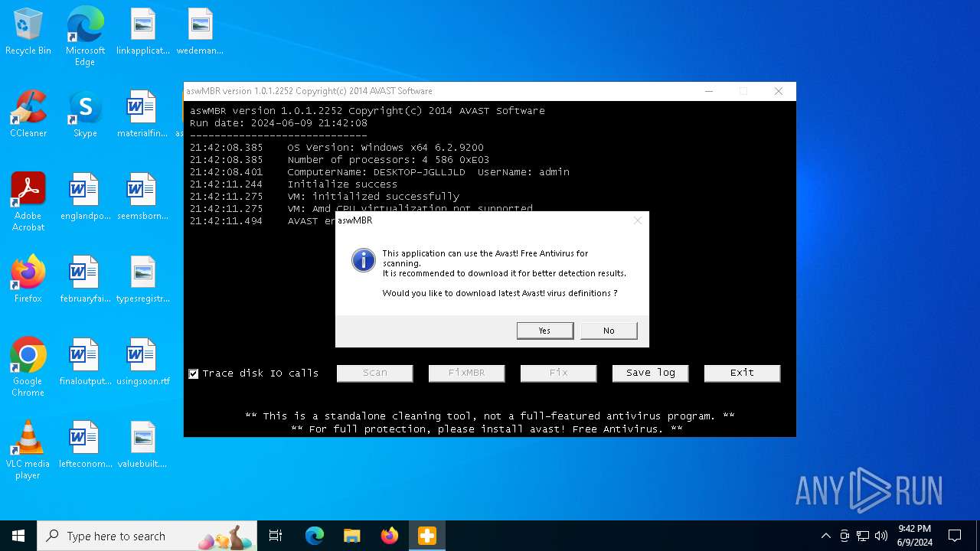Select the englandpo... Word document
Screen dimensions: 980x551
tap(85, 197)
